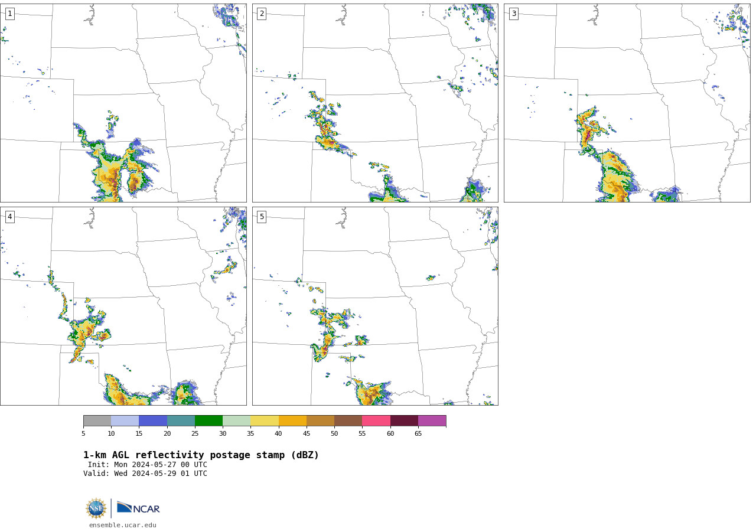This screenshot has width=756, height=532.
Task: Pick the gray 5-10 dBZ color swatch
Action: tap(97, 421)
